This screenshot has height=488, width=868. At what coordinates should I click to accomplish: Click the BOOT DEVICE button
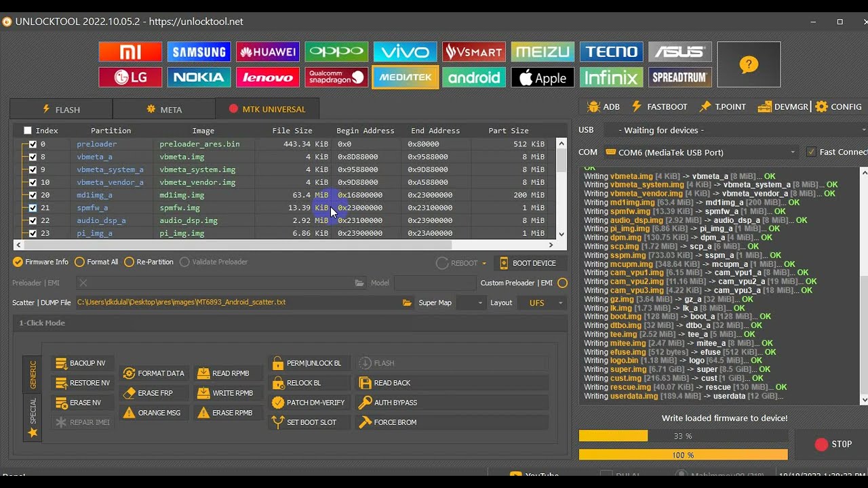point(528,263)
